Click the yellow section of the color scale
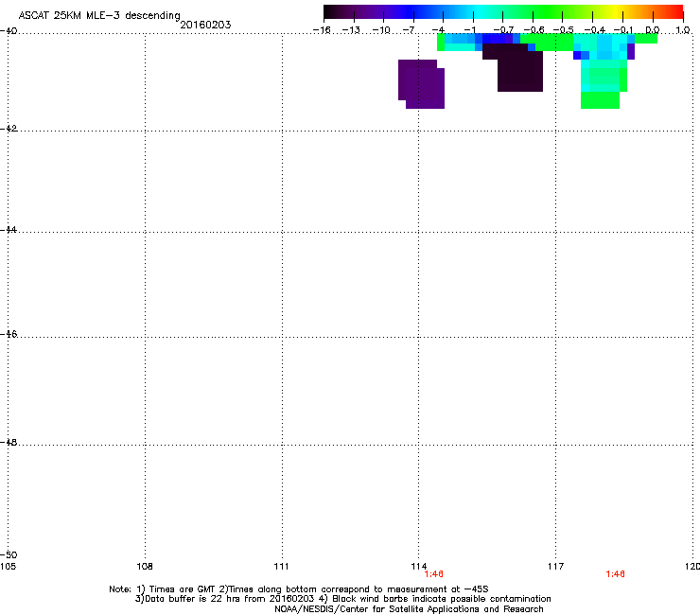The height and width of the screenshot is (615, 700). click(618, 11)
